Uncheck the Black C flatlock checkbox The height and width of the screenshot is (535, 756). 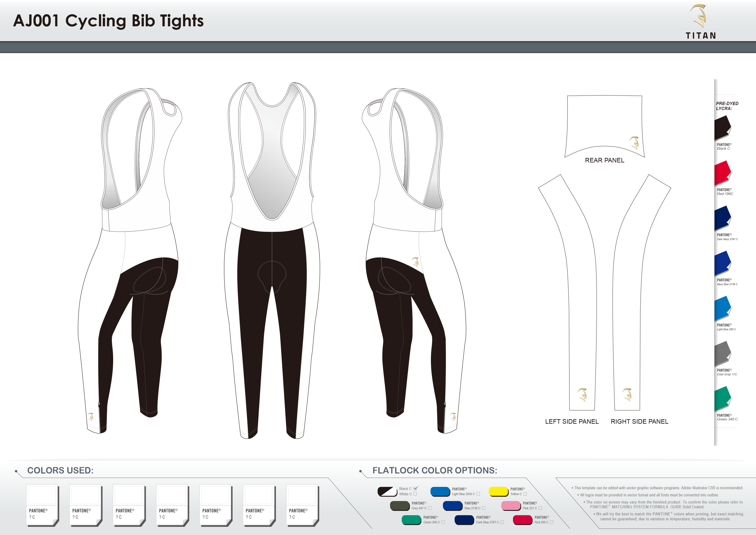tap(415, 489)
